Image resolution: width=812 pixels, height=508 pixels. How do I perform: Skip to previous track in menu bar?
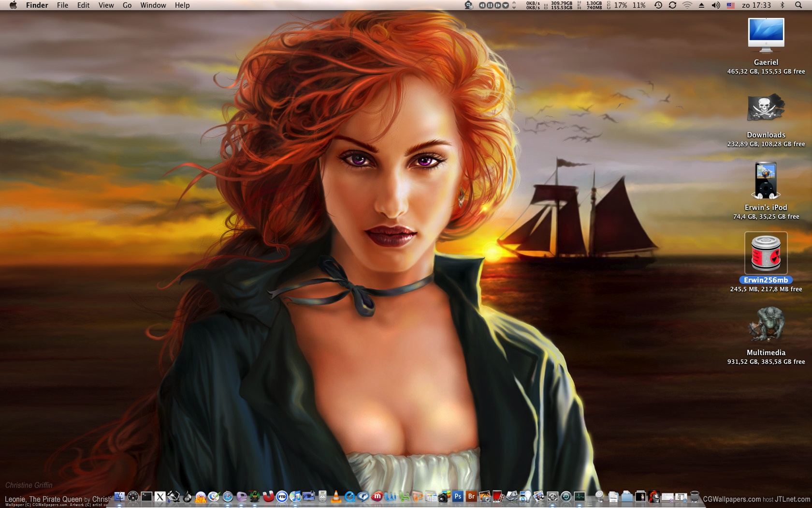pyautogui.click(x=482, y=5)
